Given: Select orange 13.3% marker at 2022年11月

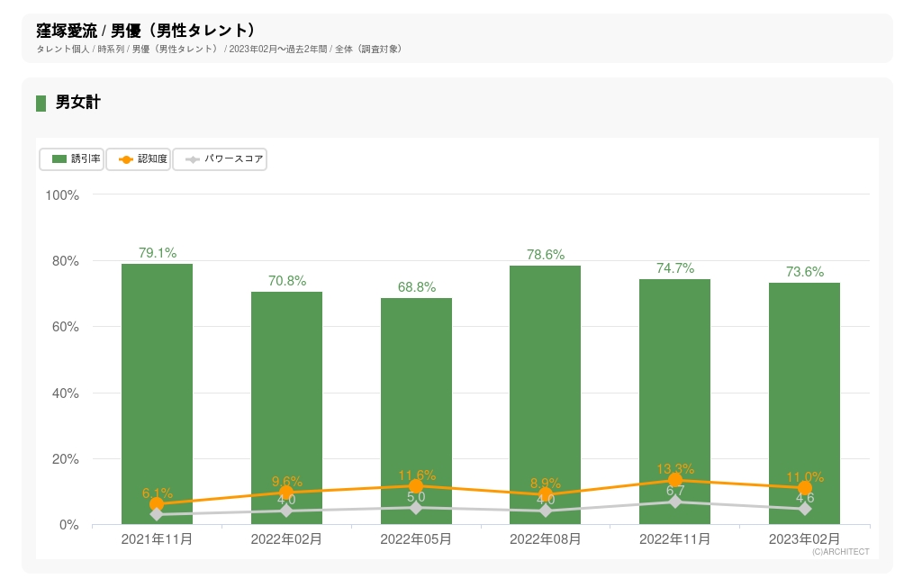Looking at the screenshot, I should pyautogui.click(x=675, y=481).
